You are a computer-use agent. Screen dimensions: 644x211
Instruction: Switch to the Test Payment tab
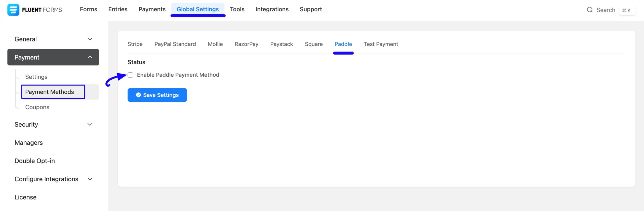coord(381,44)
